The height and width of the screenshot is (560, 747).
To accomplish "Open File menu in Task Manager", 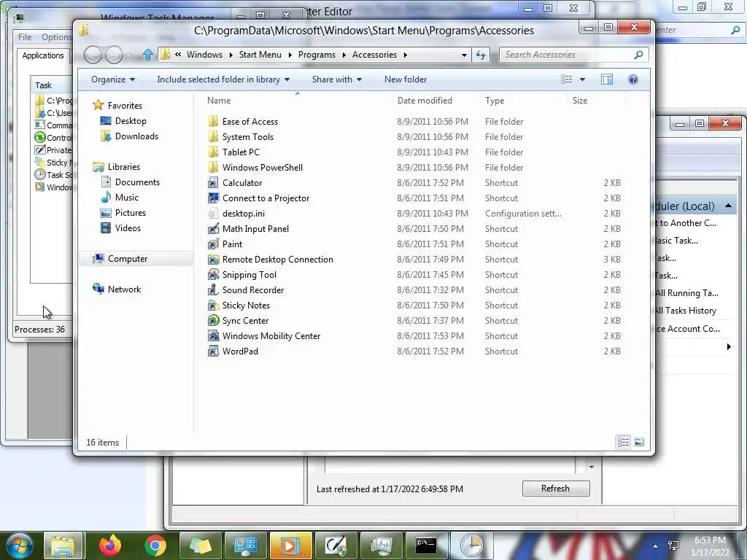I will point(25,36).
